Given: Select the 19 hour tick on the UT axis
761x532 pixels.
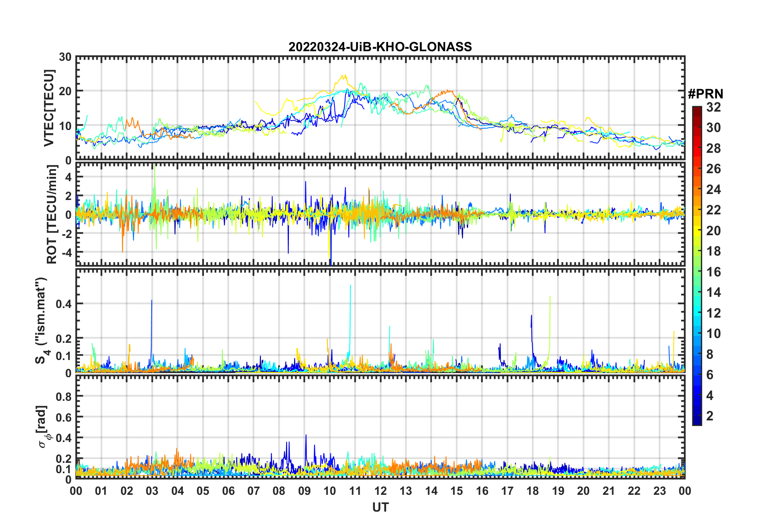Looking at the screenshot, I should click(558, 491).
